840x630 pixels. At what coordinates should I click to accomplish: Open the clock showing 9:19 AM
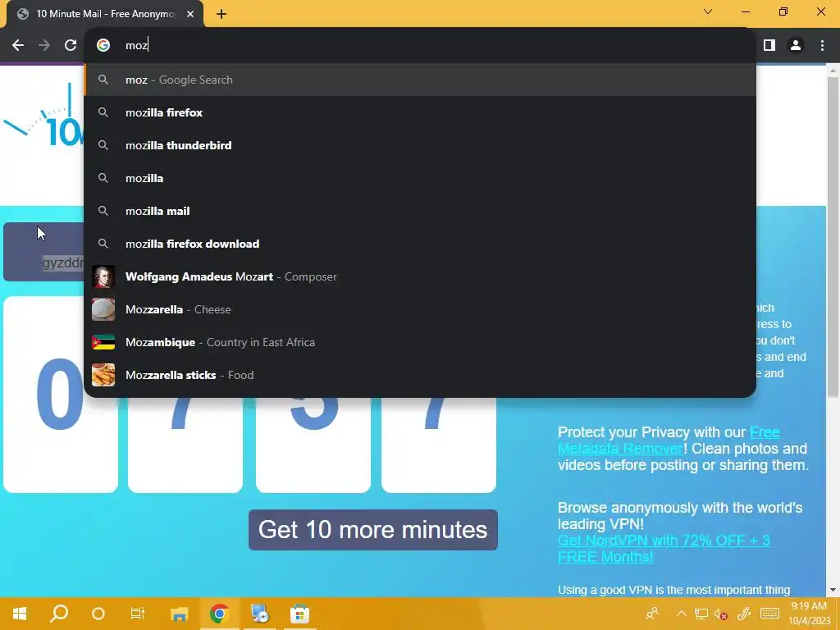[809, 614]
